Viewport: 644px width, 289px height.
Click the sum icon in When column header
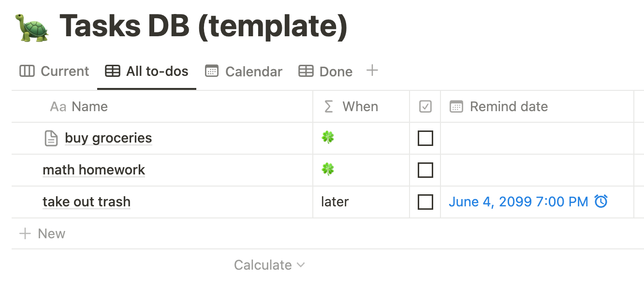(x=329, y=106)
